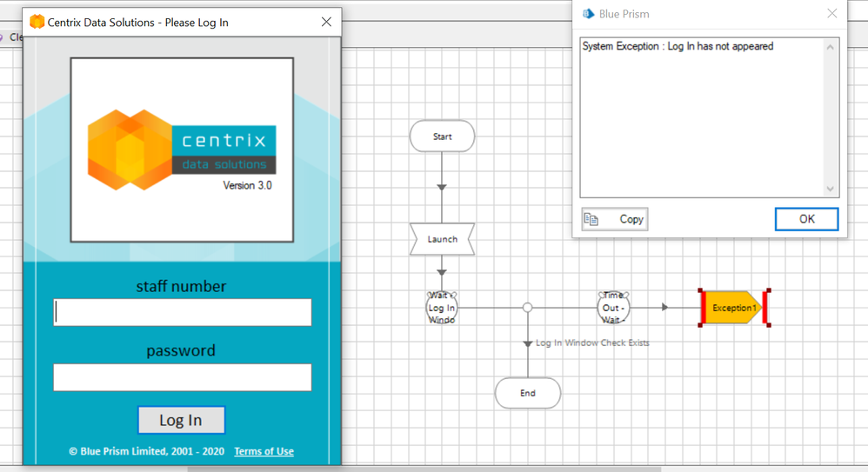Image resolution: width=868 pixels, height=472 pixels.
Task: Click the Copy button in Blue Prism dialog
Action: pyautogui.click(x=614, y=219)
